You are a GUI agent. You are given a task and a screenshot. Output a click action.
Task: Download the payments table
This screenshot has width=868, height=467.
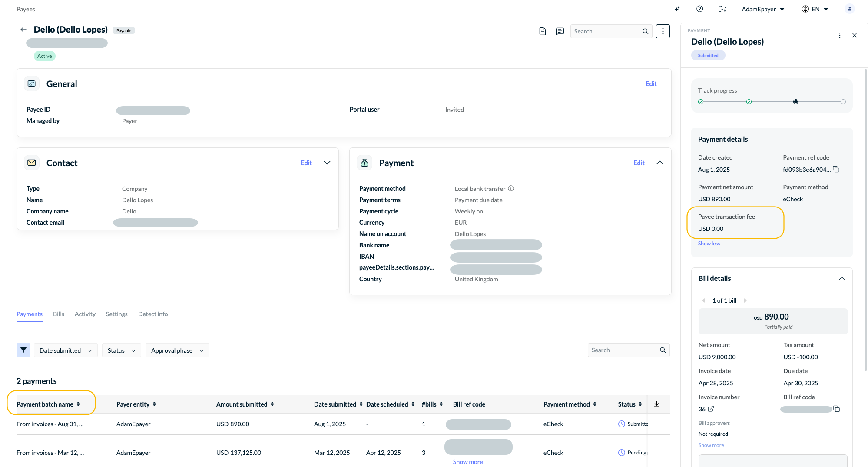coord(657,404)
